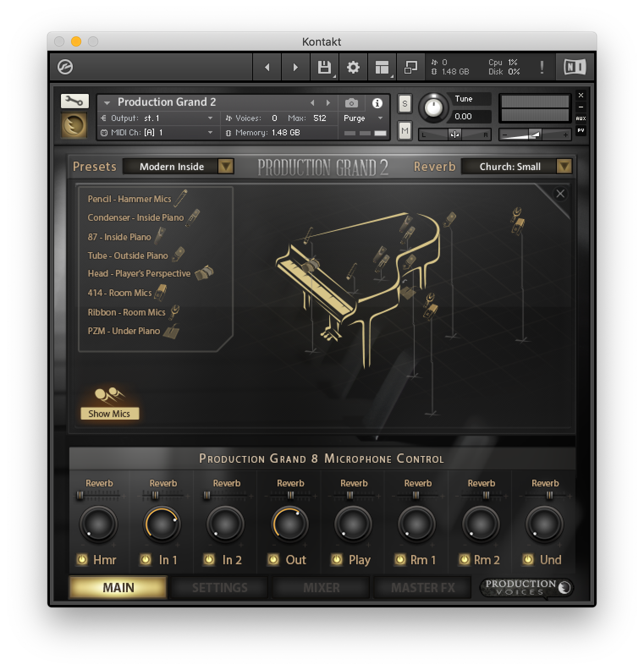Click the Ribbon - Room Mics icon
Viewport: 644px width, 670px height.
point(174,312)
